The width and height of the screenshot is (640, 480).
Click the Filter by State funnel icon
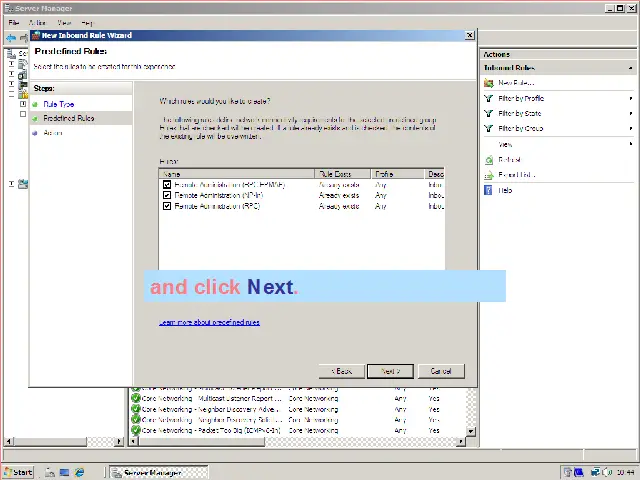(x=488, y=114)
